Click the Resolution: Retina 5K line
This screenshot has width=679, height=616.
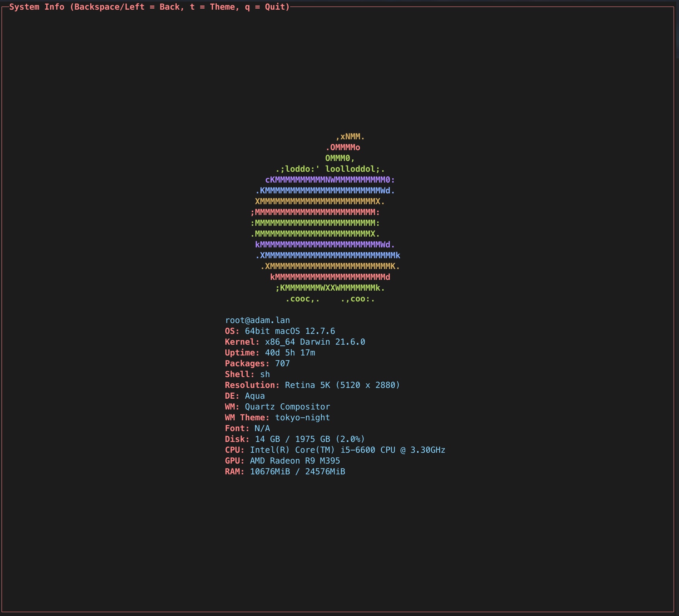point(312,385)
